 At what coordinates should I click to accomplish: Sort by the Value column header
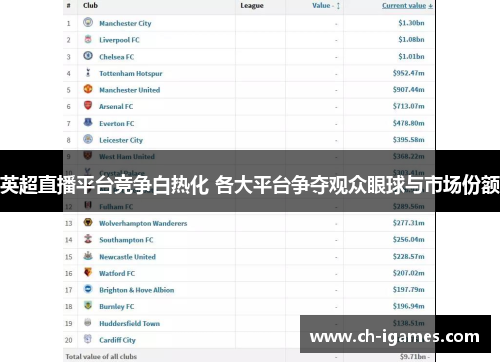tap(326, 5)
